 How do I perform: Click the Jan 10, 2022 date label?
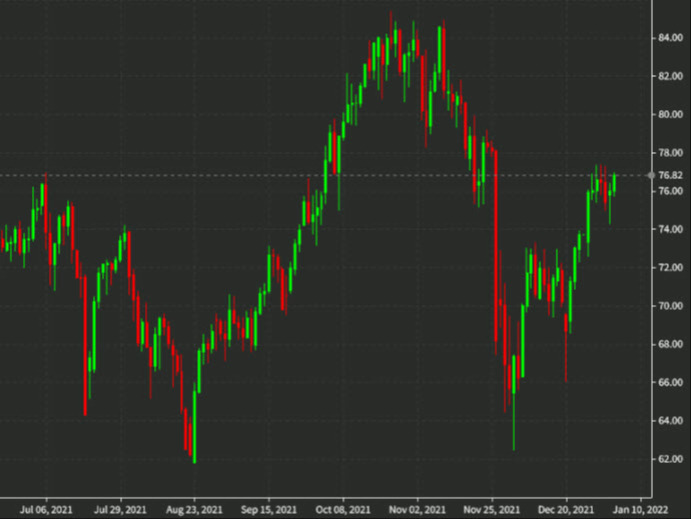point(640,510)
